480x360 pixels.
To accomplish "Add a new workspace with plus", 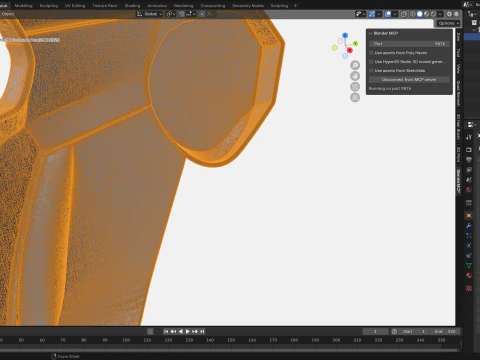I will click(295, 6).
